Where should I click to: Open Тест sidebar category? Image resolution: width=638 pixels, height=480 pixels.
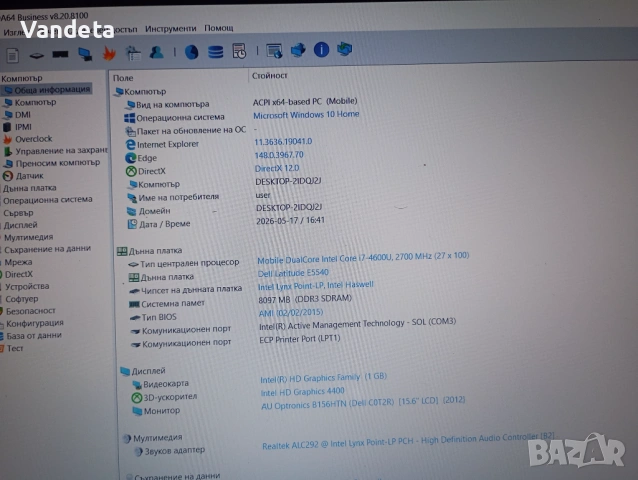pos(15,348)
